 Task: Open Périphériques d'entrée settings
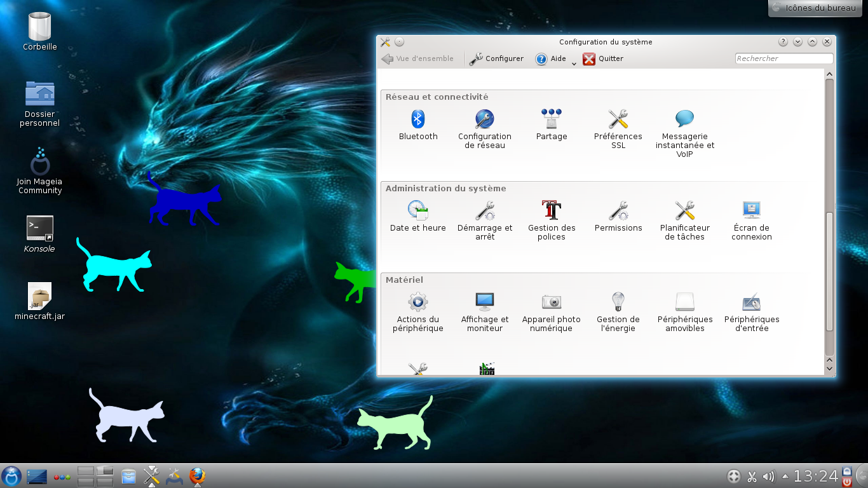(x=752, y=313)
